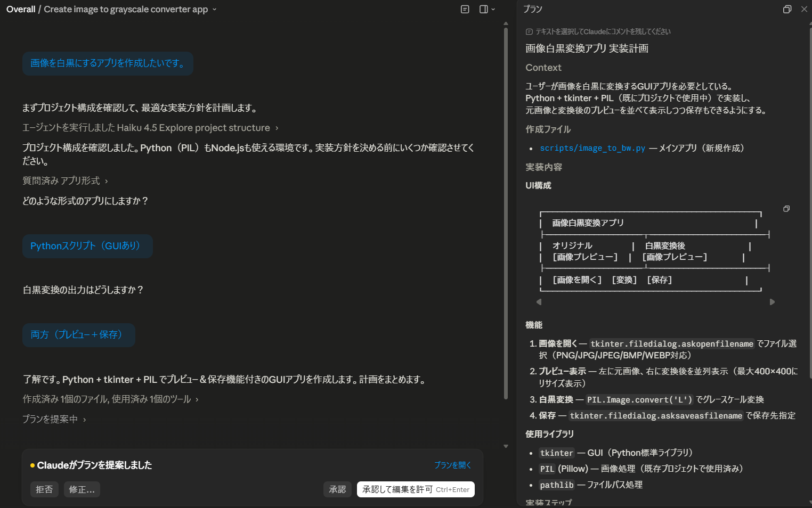The width and height of the screenshot is (812, 508).
Task: Click the chat scrollbar down arrow
Action: click(506, 446)
